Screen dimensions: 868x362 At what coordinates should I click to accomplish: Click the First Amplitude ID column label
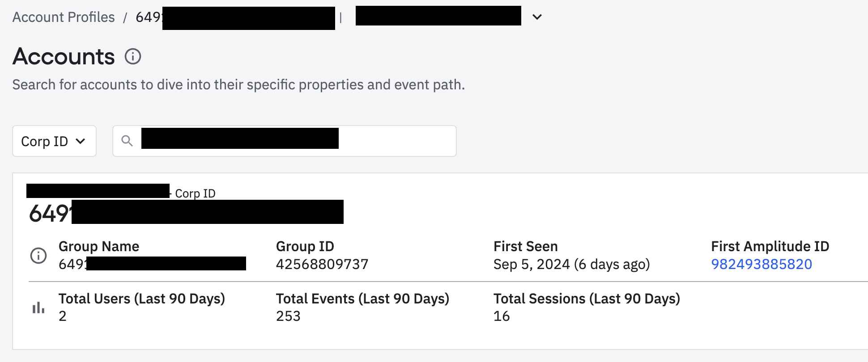(770, 246)
